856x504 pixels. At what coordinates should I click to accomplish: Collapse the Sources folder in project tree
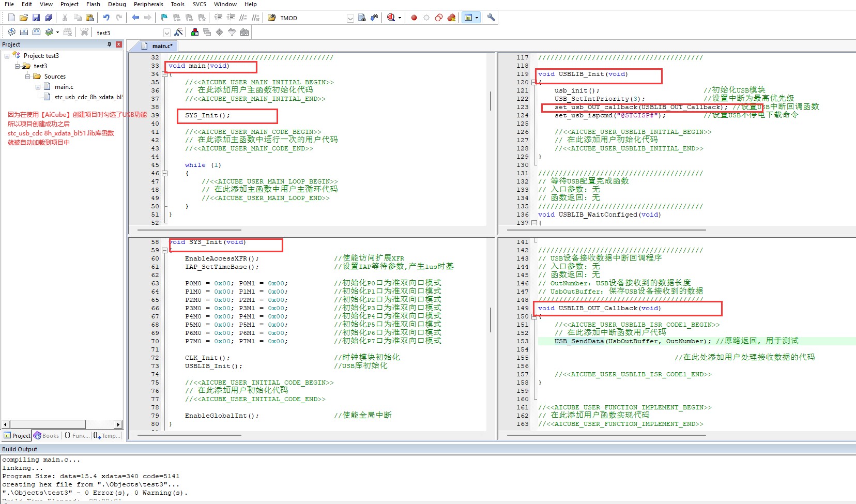(x=28, y=77)
